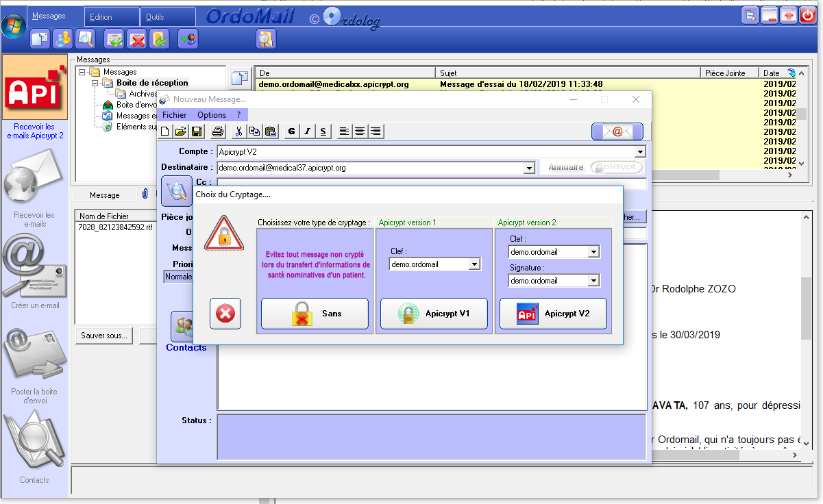Open the Fichier menu in Nouveau Message

click(174, 115)
